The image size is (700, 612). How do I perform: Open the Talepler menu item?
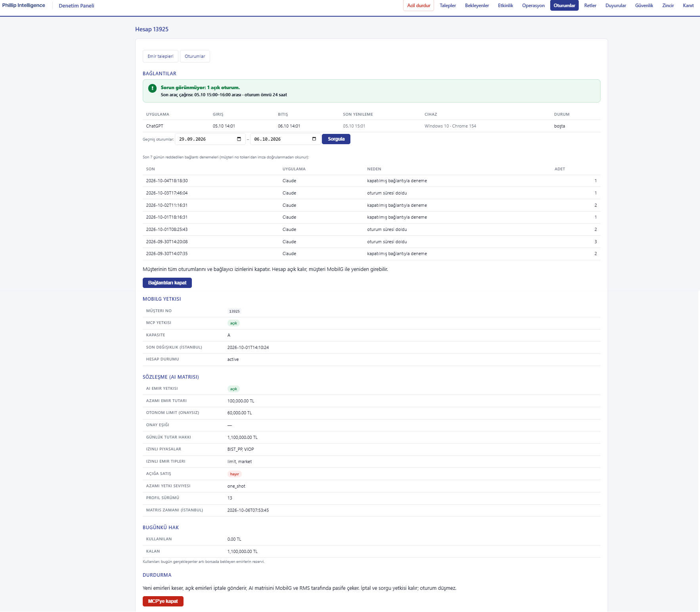448,6
